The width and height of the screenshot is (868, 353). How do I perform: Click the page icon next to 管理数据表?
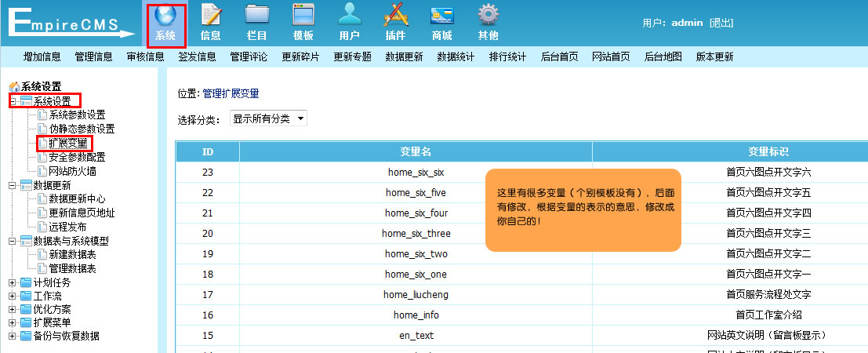[42, 269]
